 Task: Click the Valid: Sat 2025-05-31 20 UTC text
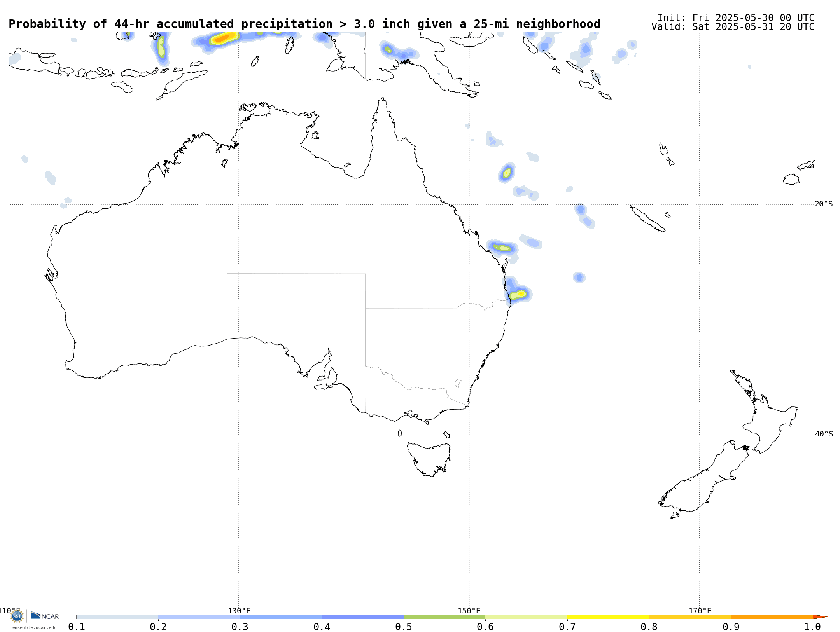pyautogui.click(x=733, y=27)
